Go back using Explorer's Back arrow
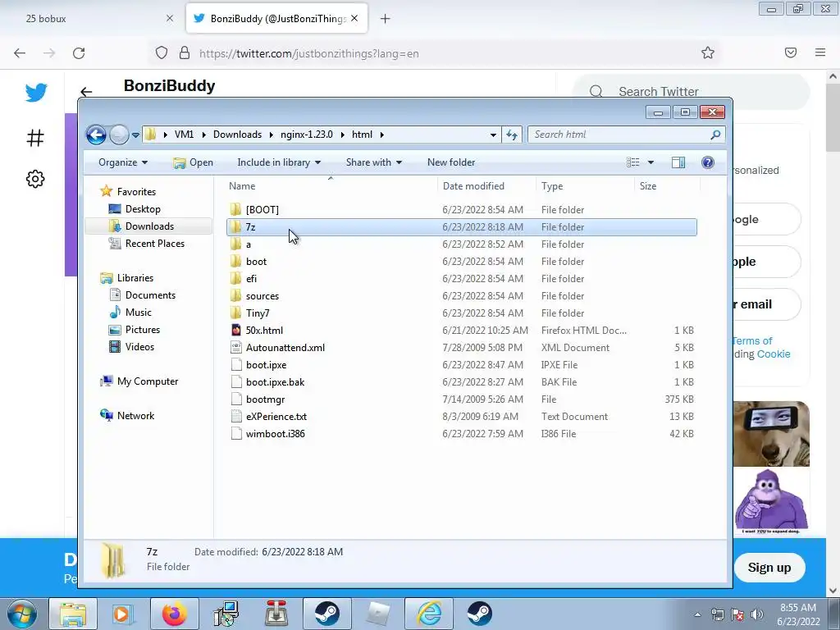This screenshot has height=630, width=840. tap(97, 135)
